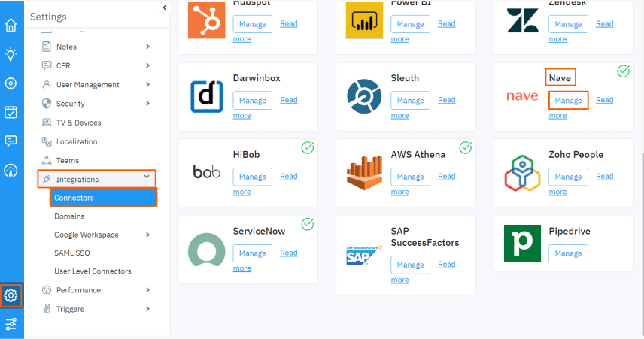Click the Nave connected checkmark
Image resolution: width=644 pixels, height=339 pixels.
[623, 71]
